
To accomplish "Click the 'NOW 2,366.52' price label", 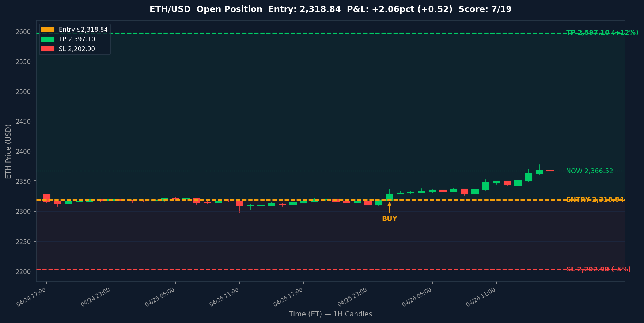I will pyautogui.click(x=590, y=171).
